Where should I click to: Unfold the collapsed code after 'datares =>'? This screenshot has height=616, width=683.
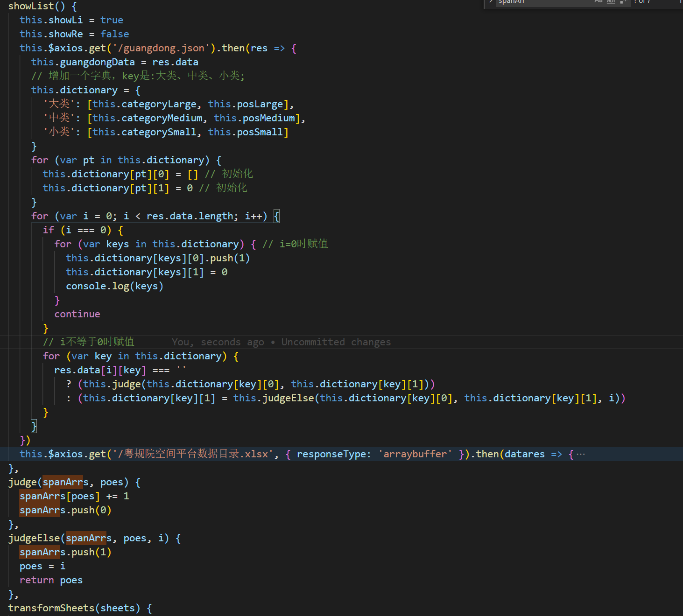580,454
